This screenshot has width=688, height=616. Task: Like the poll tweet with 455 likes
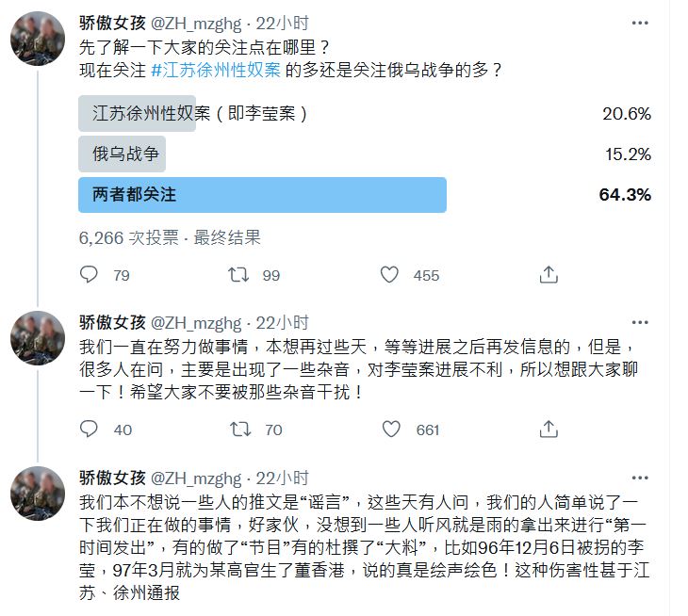389,275
